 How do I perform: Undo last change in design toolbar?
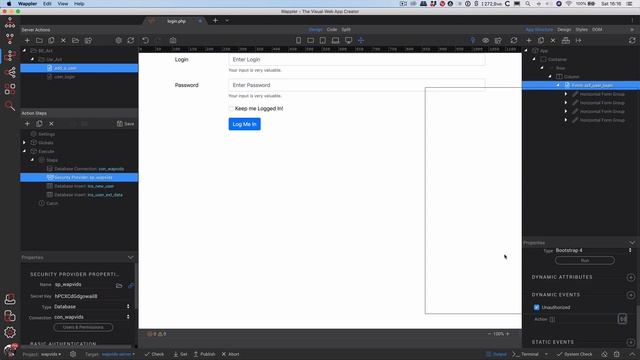pos(146,40)
